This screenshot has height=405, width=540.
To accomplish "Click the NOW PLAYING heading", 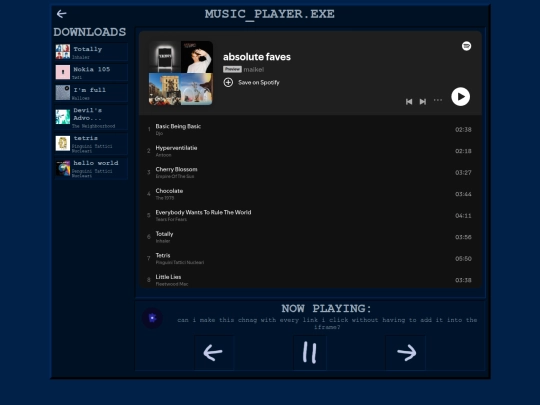I will 326,309.
